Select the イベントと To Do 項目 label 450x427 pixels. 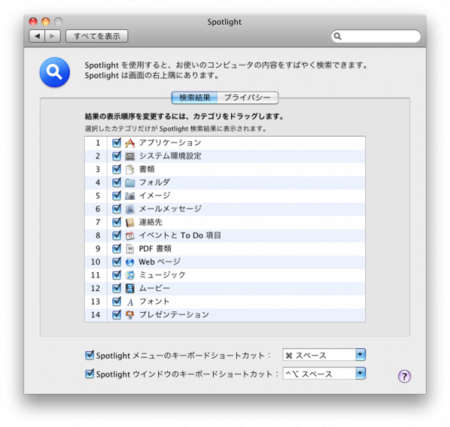click(x=180, y=236)
